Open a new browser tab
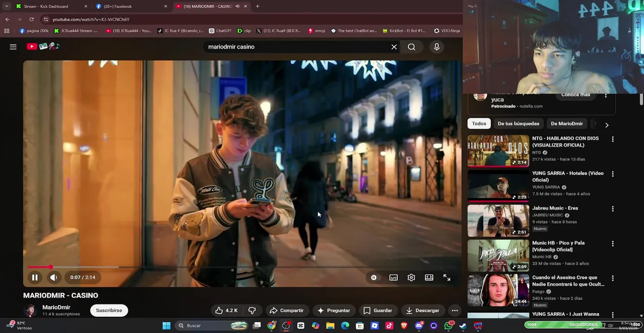 (x=257, y=6)
